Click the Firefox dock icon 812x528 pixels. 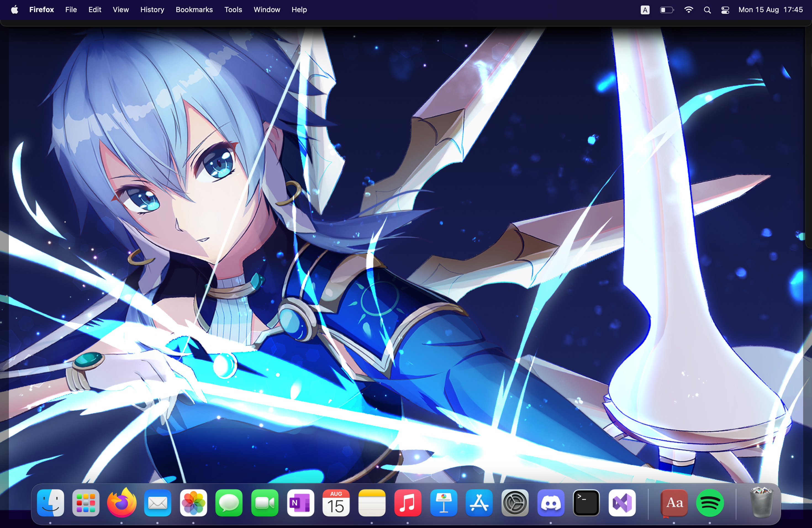click(122, 503)
